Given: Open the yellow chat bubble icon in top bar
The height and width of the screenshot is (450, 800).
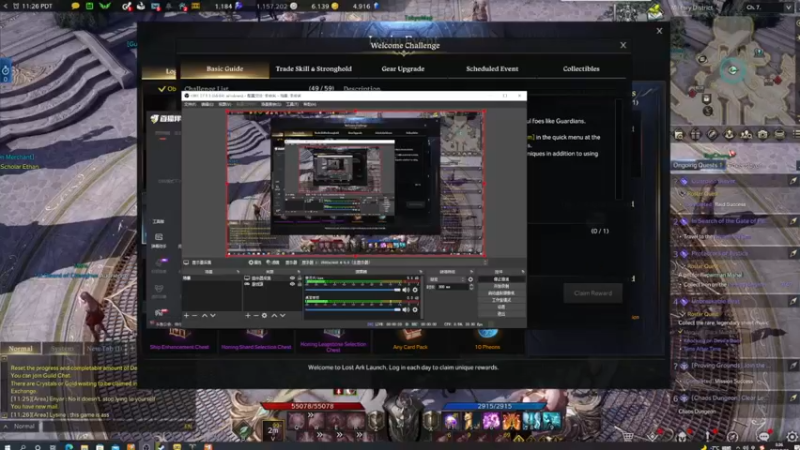Looking at the screenshot, I should tap(76, 6).
